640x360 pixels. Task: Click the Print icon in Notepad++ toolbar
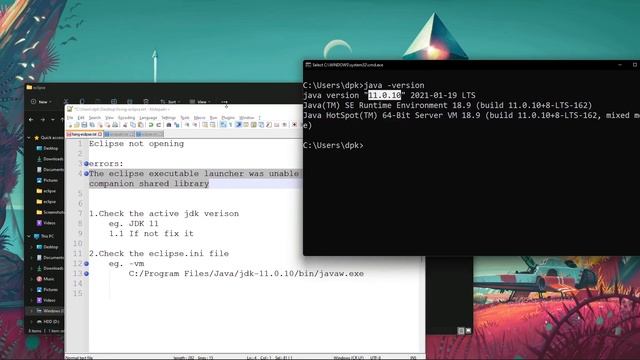coord(115,125)
